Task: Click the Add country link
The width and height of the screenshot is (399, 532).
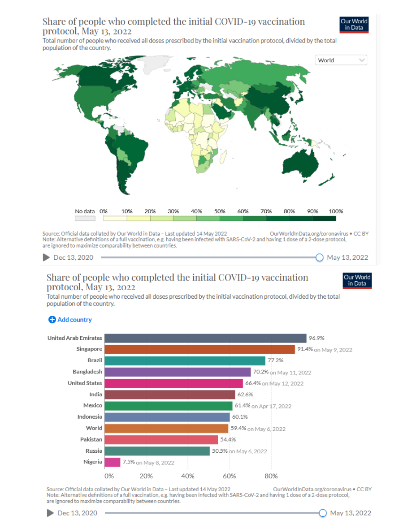Action: point(74,320)
